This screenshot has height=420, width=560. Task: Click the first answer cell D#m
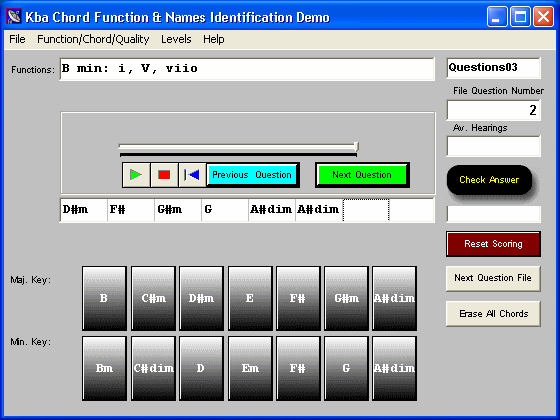[84, 210]
